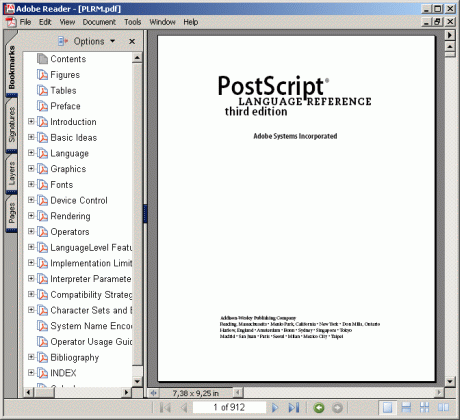Jump to the Fonts bookmark
Image resolution: width=460 pixels, height=420 pixels.
62,185
